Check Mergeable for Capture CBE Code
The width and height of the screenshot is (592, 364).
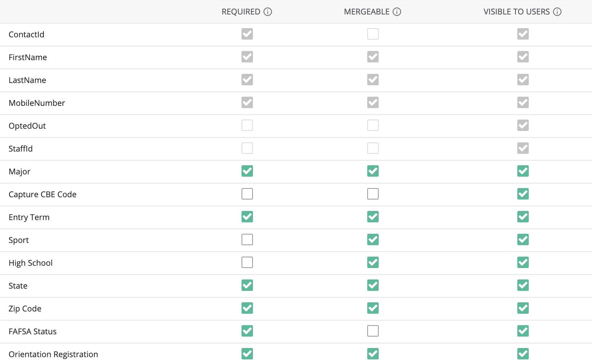[373, 194]
